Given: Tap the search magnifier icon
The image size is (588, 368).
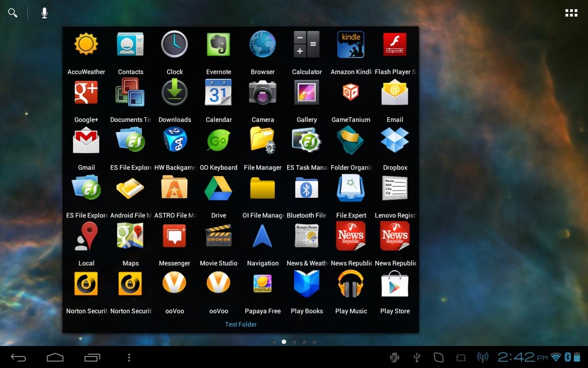Looking at the screenshot, I should coord(13,13).
